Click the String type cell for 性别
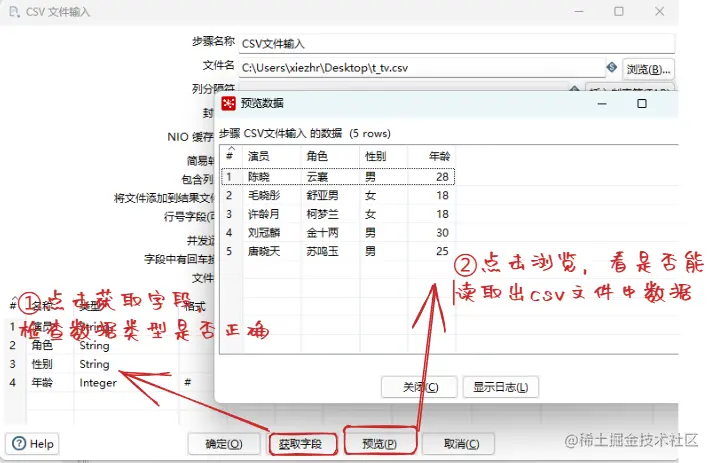Image resolution: width=713 pixels, height=463 pixels. pyautogui.click(x=95, y=364)
